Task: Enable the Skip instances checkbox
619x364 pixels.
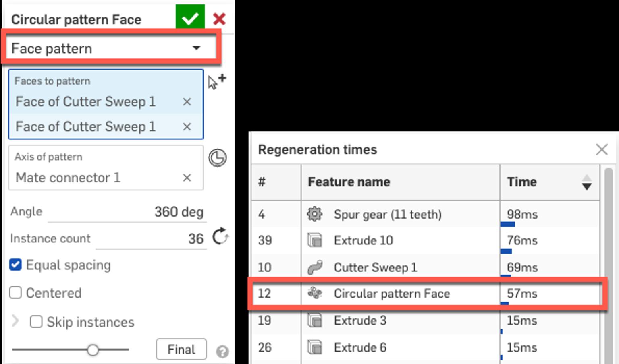Action: [37, 322]
